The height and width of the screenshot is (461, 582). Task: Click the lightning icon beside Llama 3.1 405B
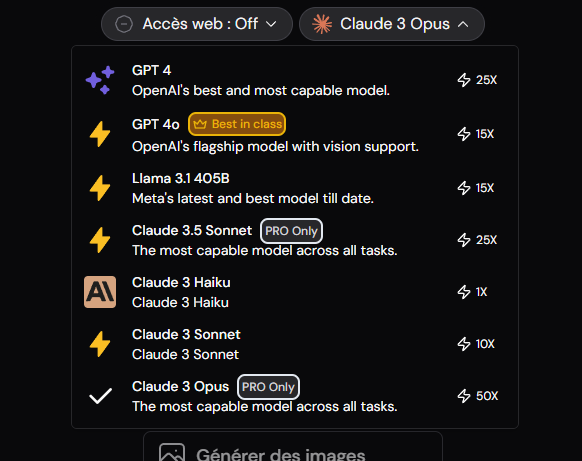point(100,188)
